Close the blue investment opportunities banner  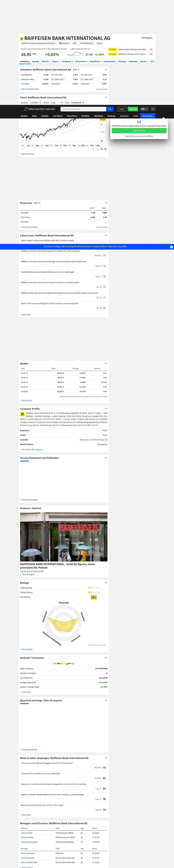pos(171,247)
